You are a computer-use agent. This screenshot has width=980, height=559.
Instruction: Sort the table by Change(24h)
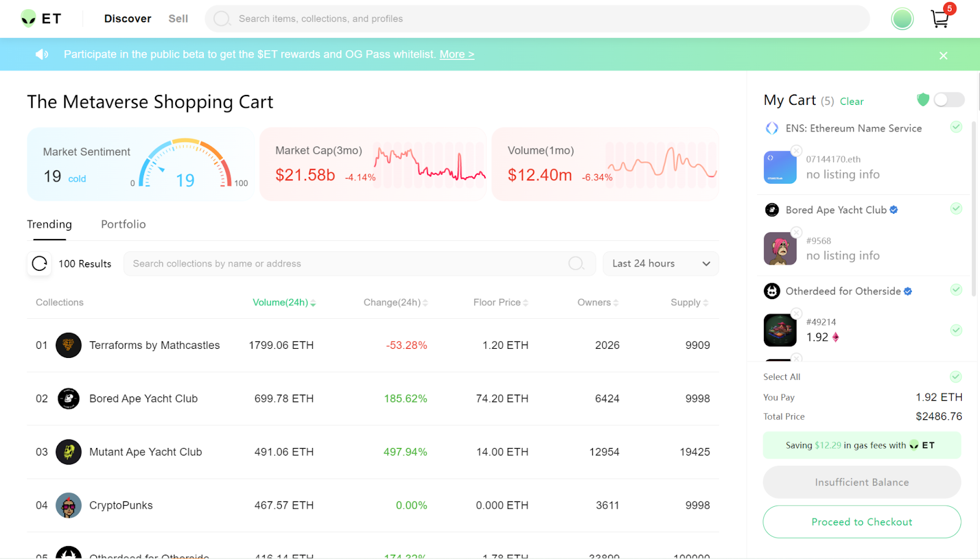click(x=396, y=303)
